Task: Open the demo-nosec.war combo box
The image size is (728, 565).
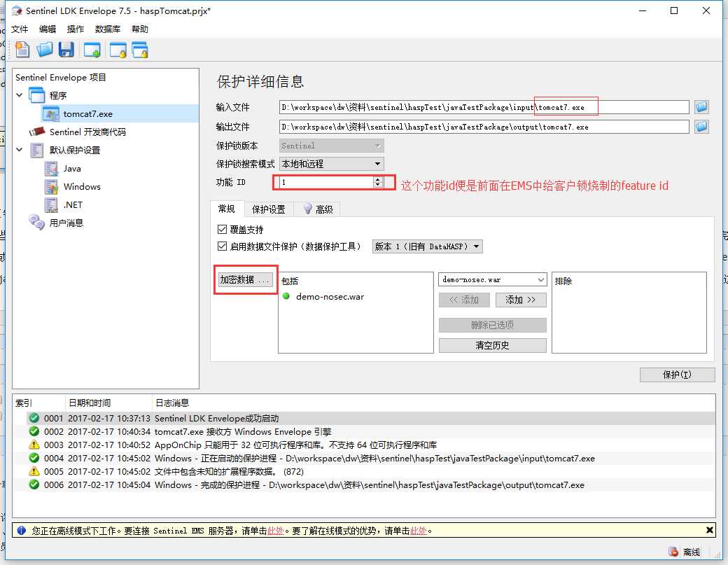Action: pyautogui.click(x=492, y=279)
